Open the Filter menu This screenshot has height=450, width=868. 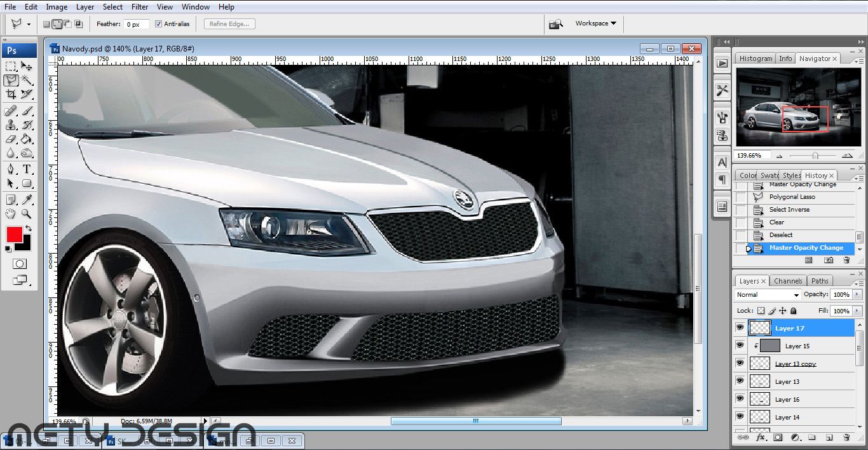click(x=140, y=7)
